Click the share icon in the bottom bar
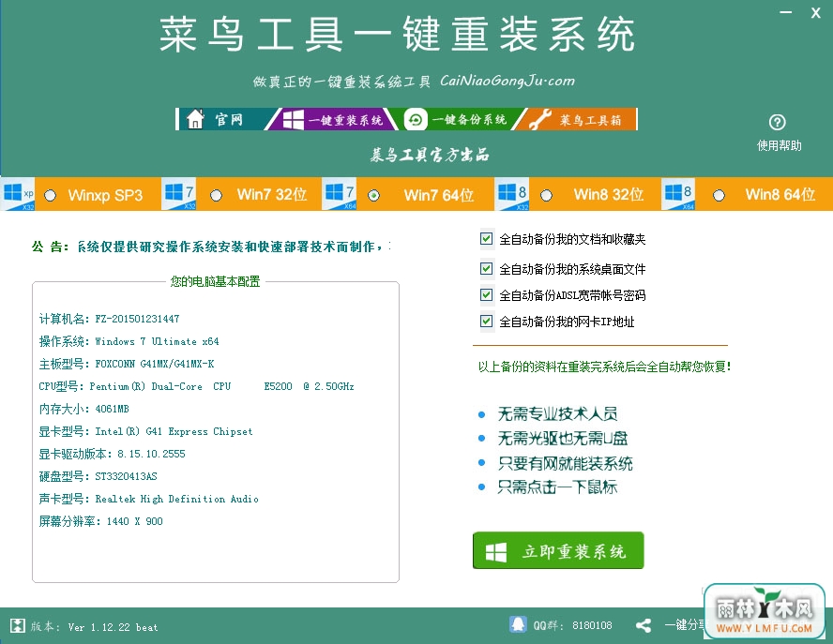The image size is (833, 644). point(644,625)
